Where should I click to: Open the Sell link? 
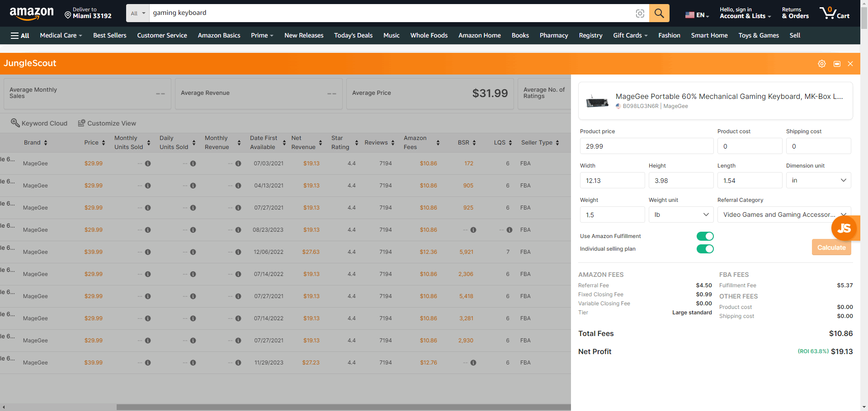coord(795,36)
